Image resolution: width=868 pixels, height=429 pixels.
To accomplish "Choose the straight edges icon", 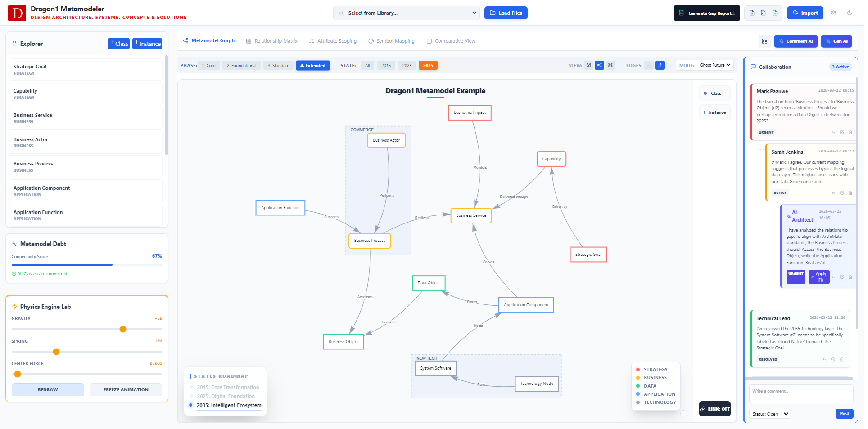I will click(x=649, y=65).
